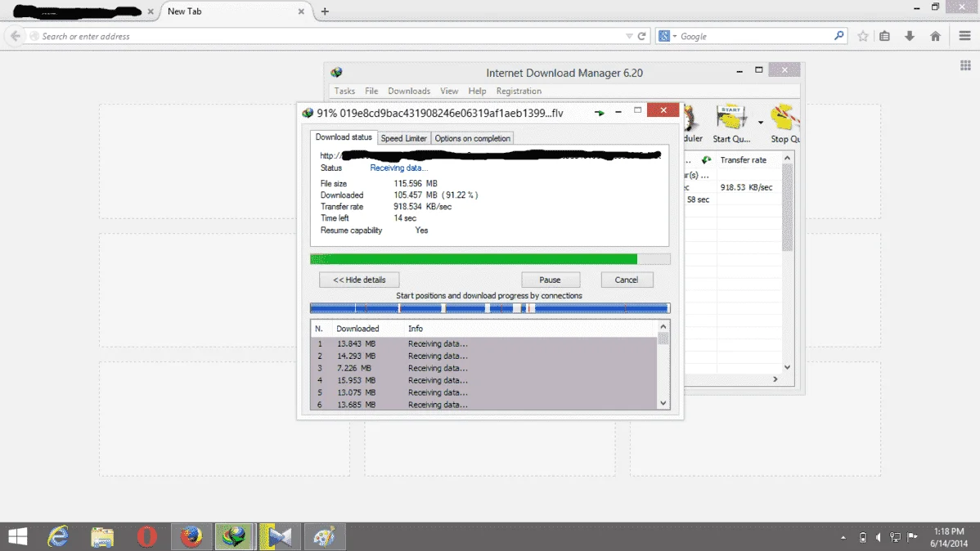The height and width of the screenshot is (551, 980).
Task: Launch Internet Explorer from taskbar
Action: (58, 536)
